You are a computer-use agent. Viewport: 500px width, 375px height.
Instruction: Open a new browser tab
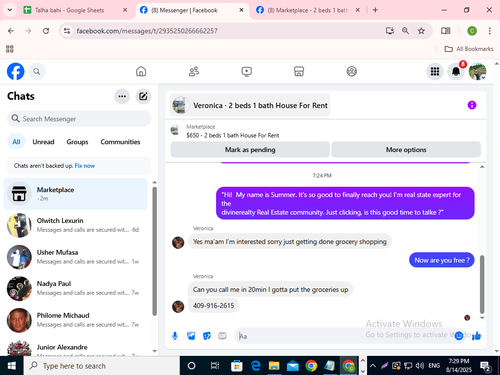pyautogui.click(x=375, y=10)
